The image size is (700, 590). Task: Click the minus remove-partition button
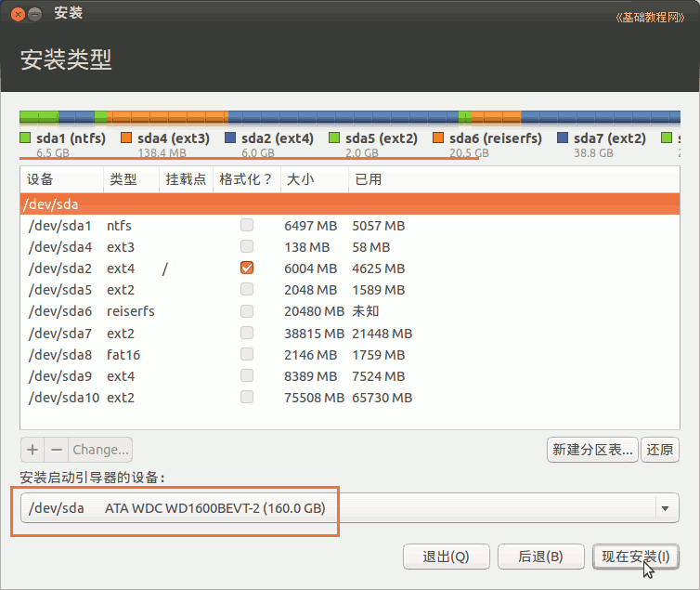pos(57,450)
